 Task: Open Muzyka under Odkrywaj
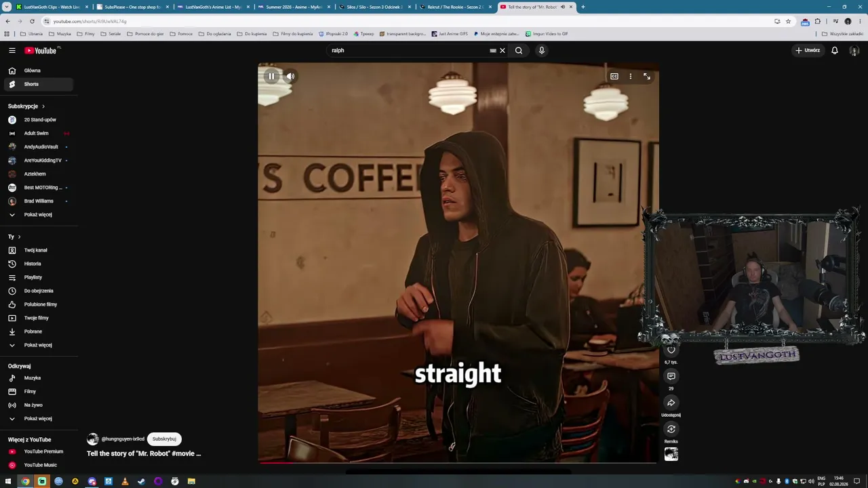pos(37,378)
